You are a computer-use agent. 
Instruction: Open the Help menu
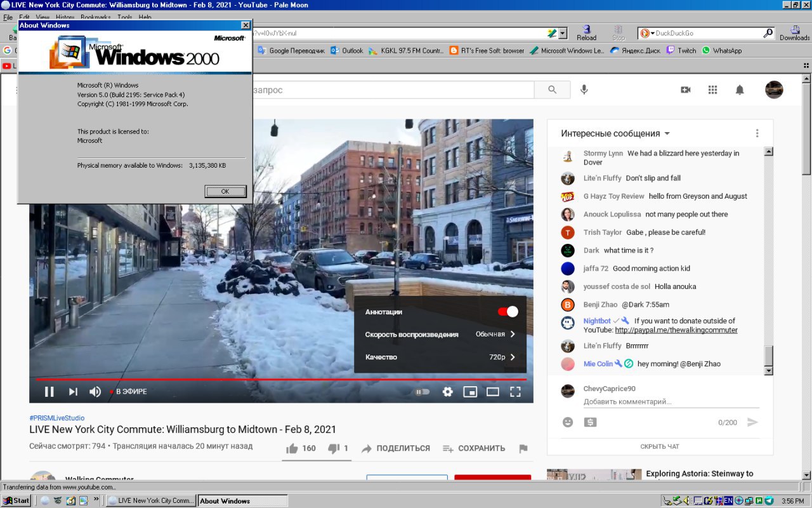[145, 17]
